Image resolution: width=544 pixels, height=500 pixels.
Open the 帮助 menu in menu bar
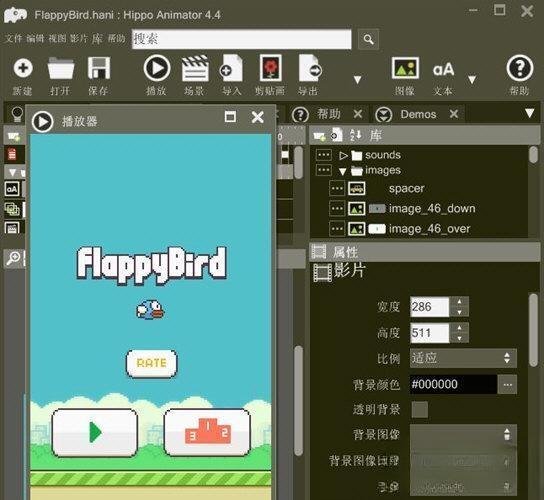coord(116,38)
